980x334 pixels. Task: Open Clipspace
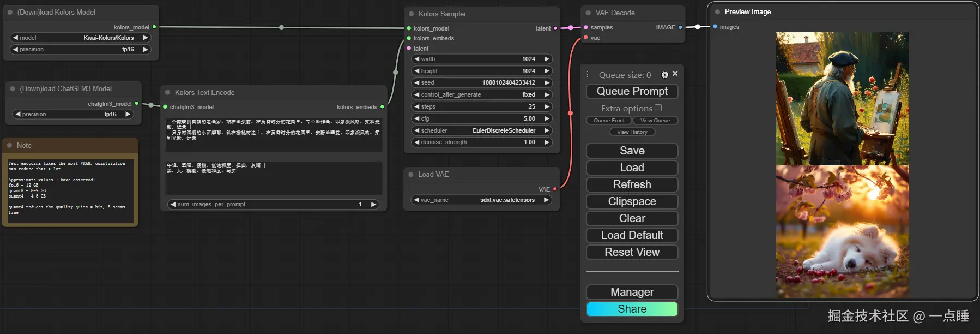[632, 201]
